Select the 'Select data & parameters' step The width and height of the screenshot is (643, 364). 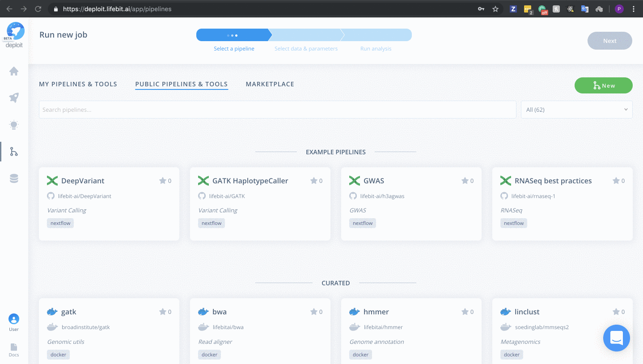point(306,49)
